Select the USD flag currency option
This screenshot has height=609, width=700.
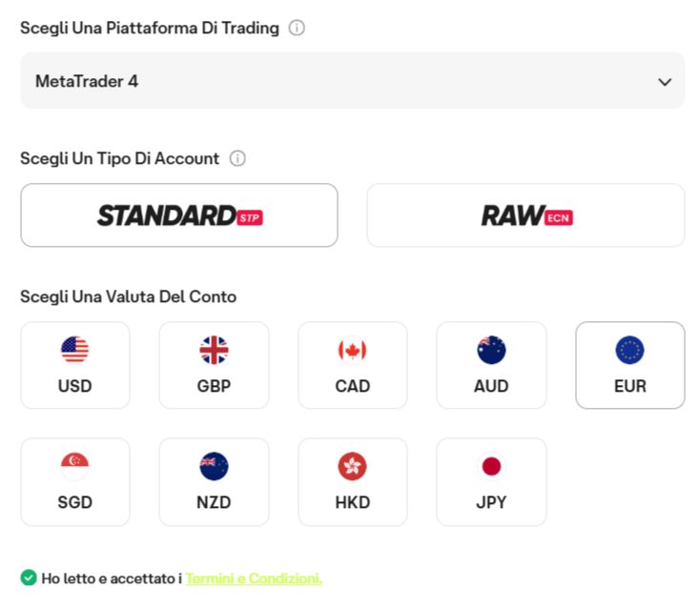point(74,365)
